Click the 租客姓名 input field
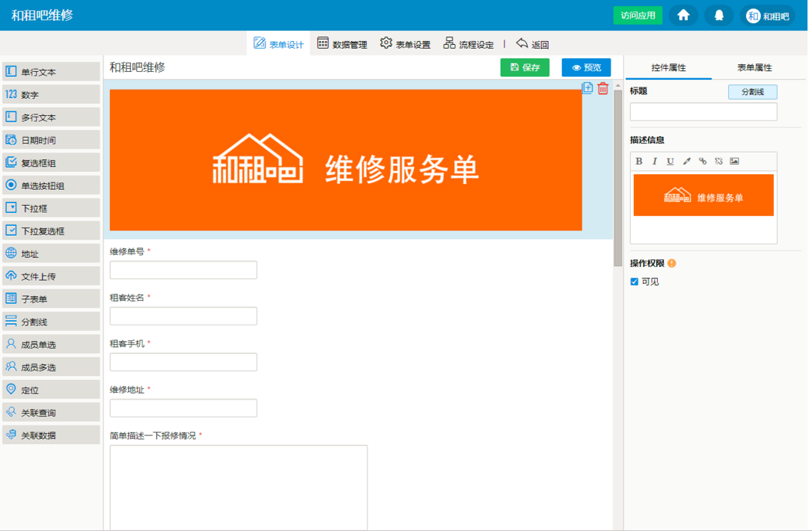 click(x=183, y=316)
